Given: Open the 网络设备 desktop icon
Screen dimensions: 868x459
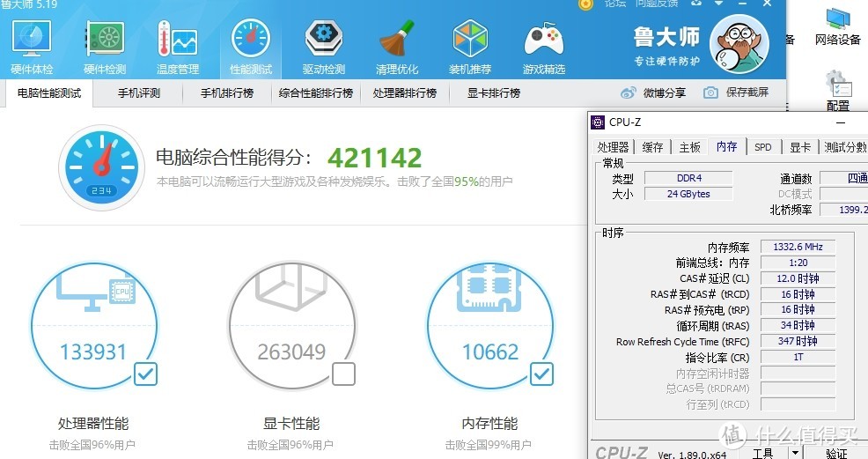Looking at the screenshot, I should [837, 26].
